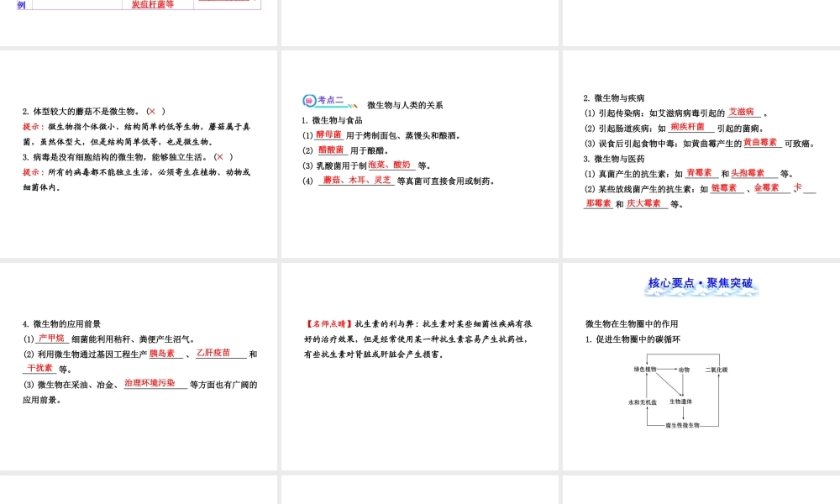This screenshot has width=840, height=504.
Task: Open the 核心要点·聚焦突破 slide
Action: click(701, 366)
